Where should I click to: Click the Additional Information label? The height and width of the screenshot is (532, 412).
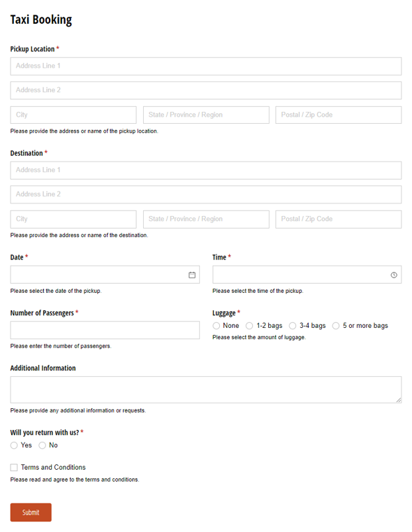tap(43, 368)
